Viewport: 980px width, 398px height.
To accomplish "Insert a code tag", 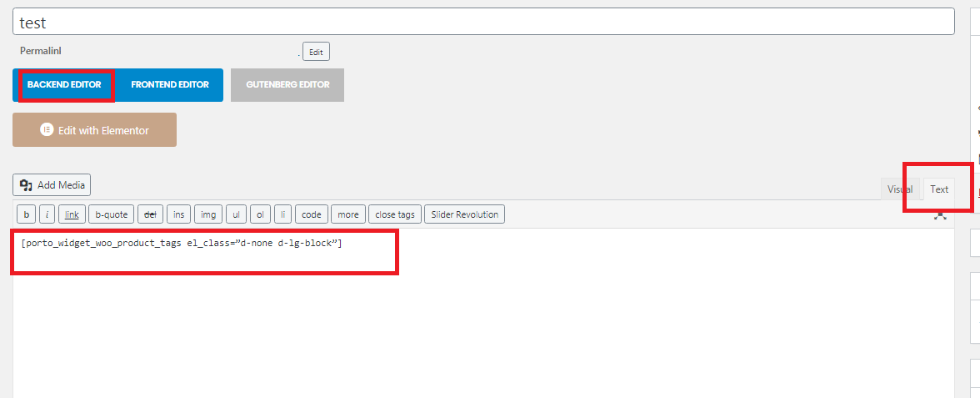I will pyautogui.click(x=312, y=214).
